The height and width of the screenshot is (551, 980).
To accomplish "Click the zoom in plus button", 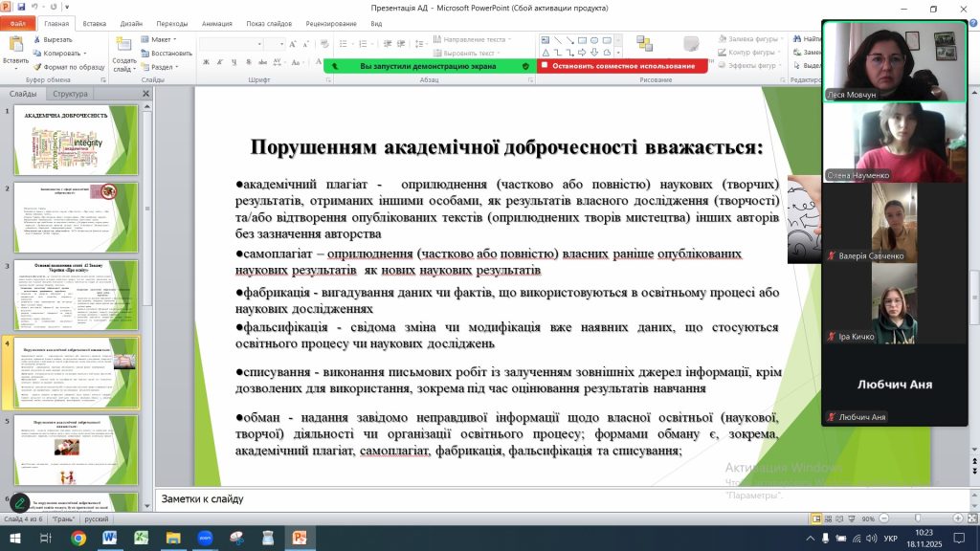I will (957, 518).
